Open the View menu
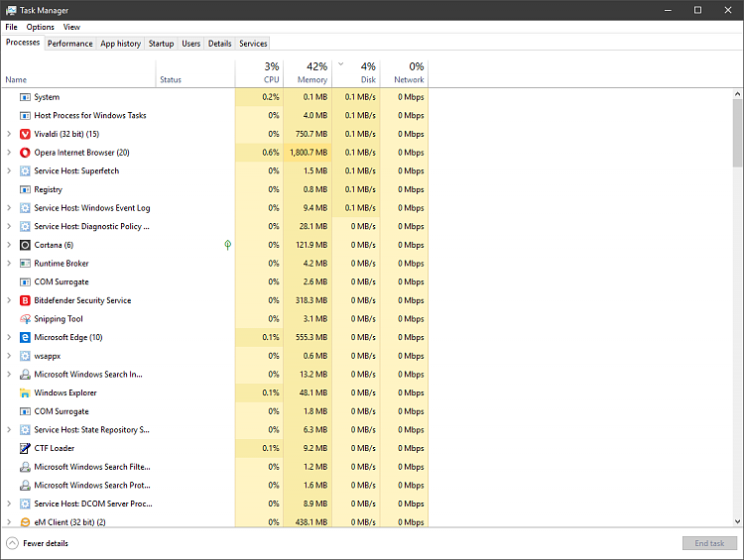Viewport: 744px width, 560px height. coord(71,27)
